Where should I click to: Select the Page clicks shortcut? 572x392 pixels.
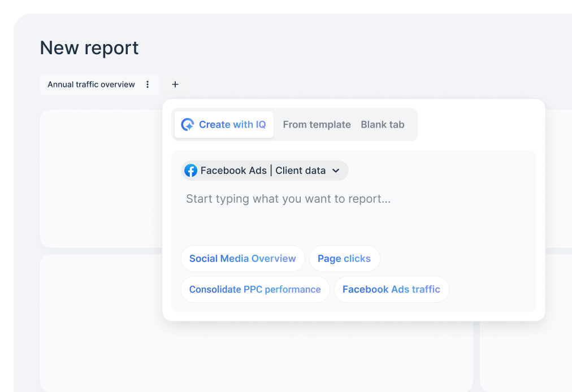coord(344,258)
